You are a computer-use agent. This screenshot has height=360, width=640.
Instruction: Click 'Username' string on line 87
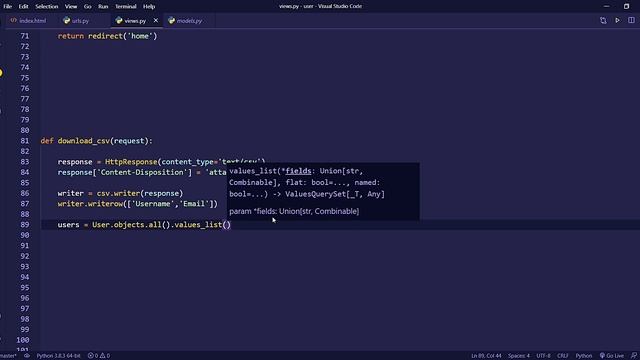153,204
